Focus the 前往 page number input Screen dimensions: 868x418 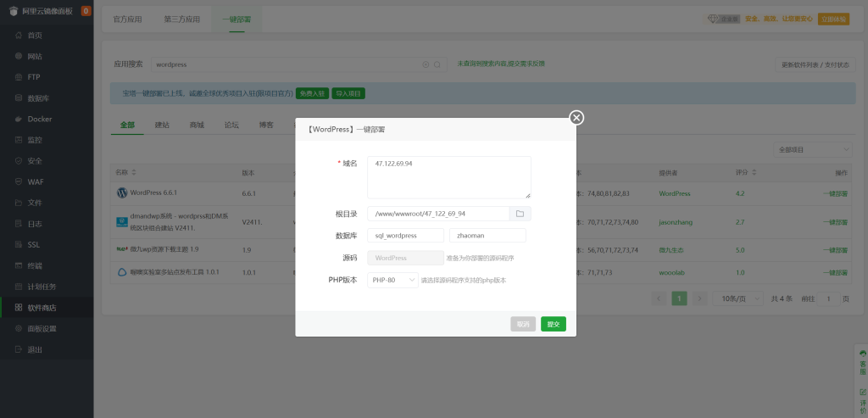pyautogui.click(x=829, y=298)
